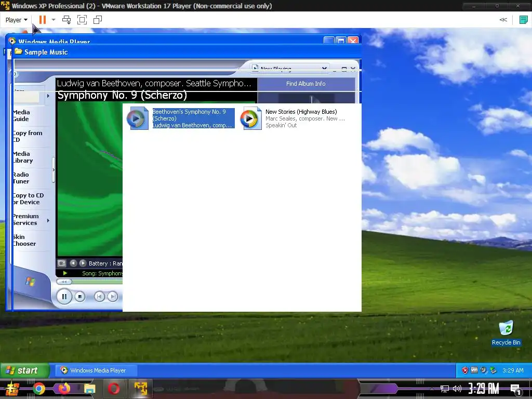This screenshot has width=532, height=399.
Task: Stop playback with the square stop button
Action: 79,297
